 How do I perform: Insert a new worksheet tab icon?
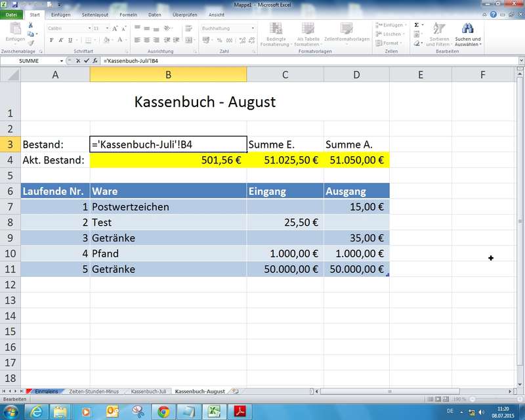tap(236, 391)
